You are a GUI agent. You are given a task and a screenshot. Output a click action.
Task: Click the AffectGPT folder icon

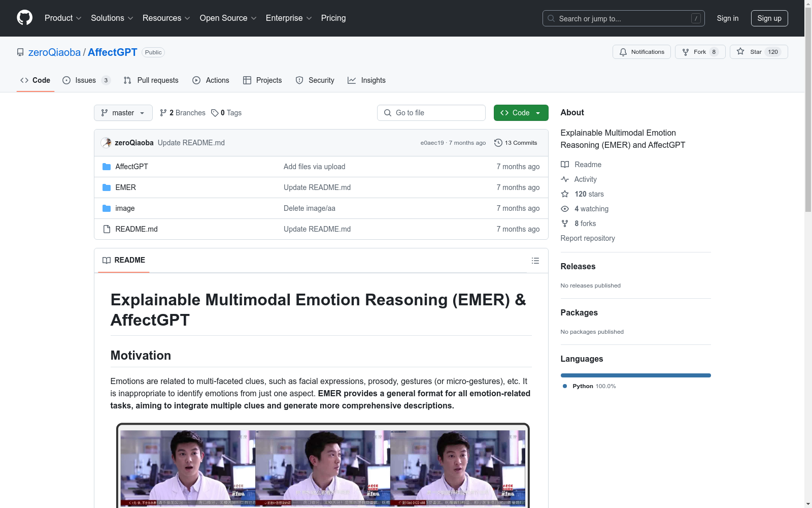click(x=107, y=167)
